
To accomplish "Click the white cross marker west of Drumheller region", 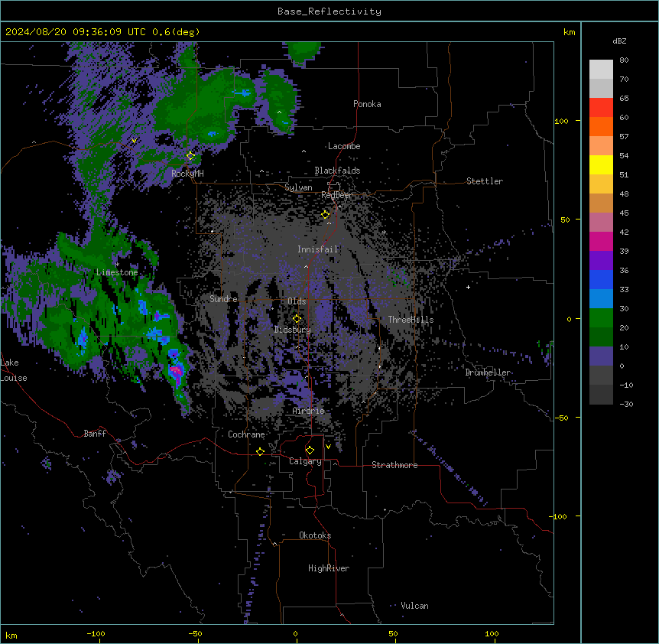I will (x=468, y=287).
